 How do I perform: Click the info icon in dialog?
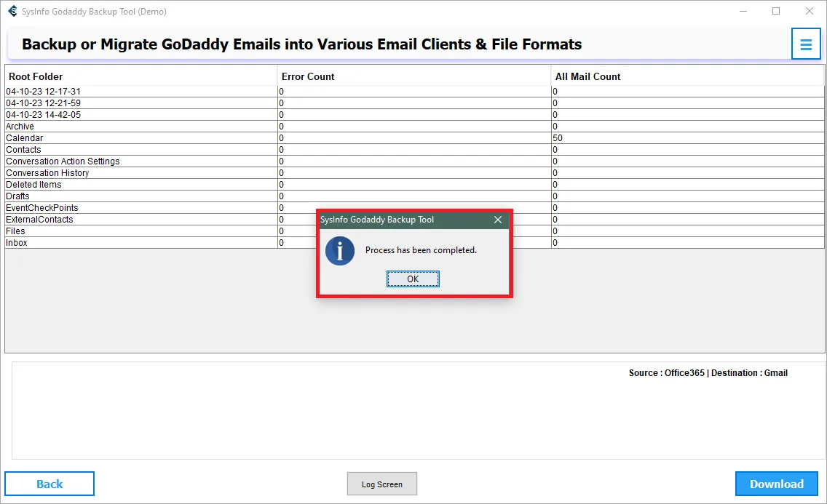[340, 251]
